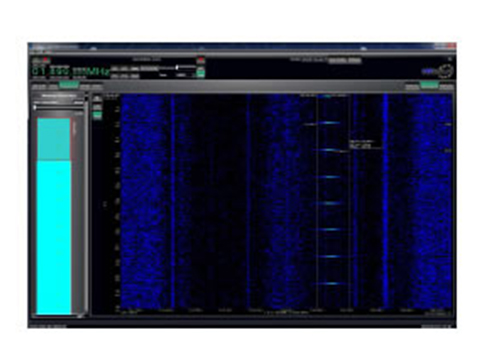Screen dimensions: 480x360
Task: Toggle the green button beside the waterfall scale
Action: (97, 116)
